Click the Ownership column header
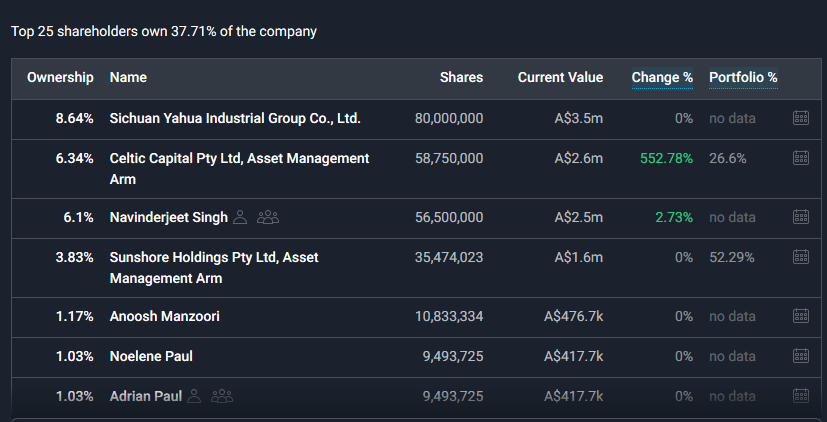The width and height of the screenshot is (827, 422). click(x=60, y=78)
